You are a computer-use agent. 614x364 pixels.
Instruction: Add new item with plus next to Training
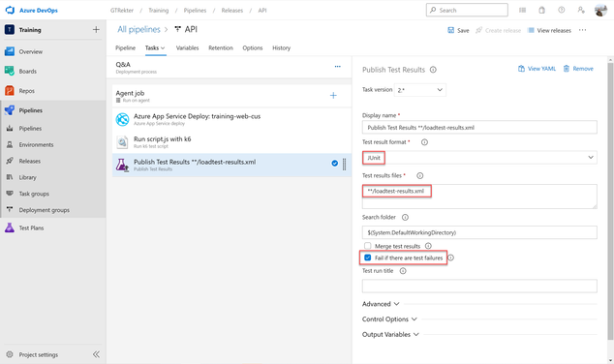(x=96, y=30)
